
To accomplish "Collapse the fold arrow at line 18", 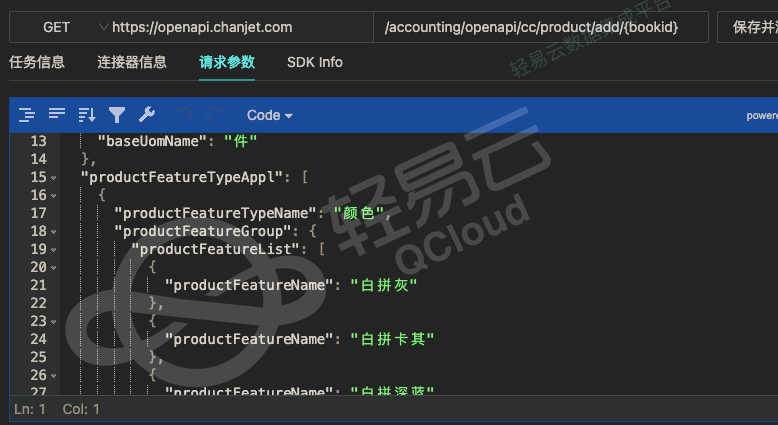I will click(x=53, y=231).
